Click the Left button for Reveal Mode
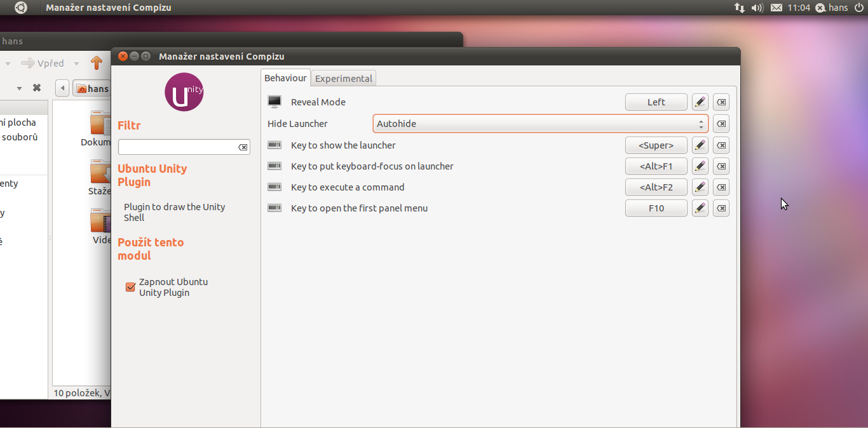The image size is (868, 428). pos(656,102)
